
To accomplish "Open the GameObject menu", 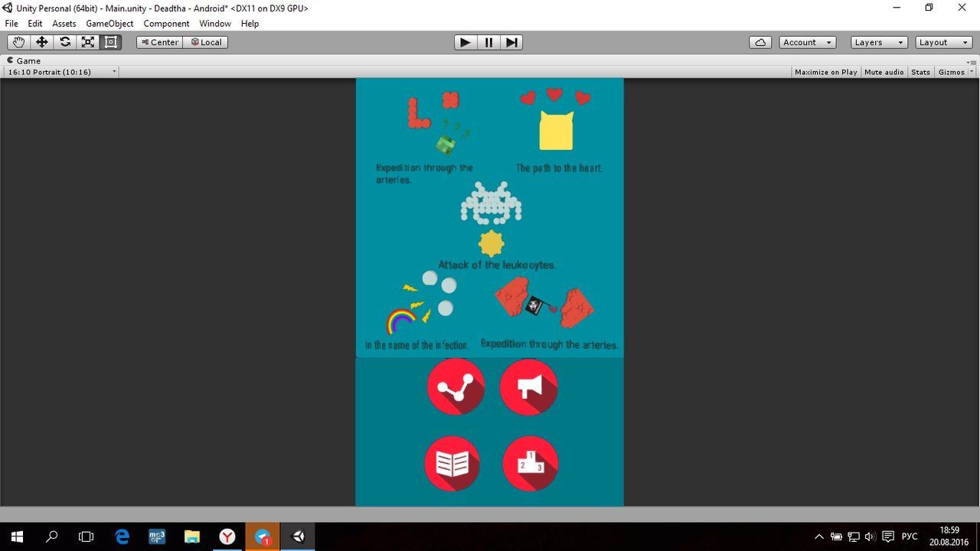I will click(x=109, y=24).
